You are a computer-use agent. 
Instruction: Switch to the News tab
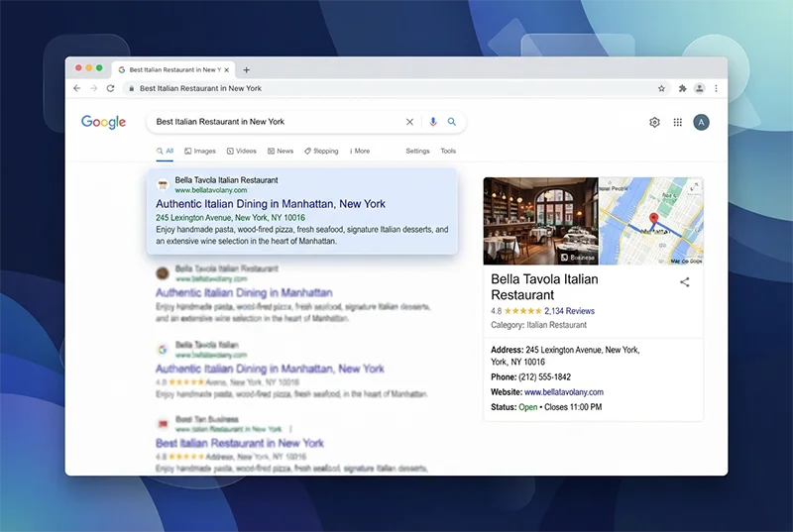(x=281, y=151)
